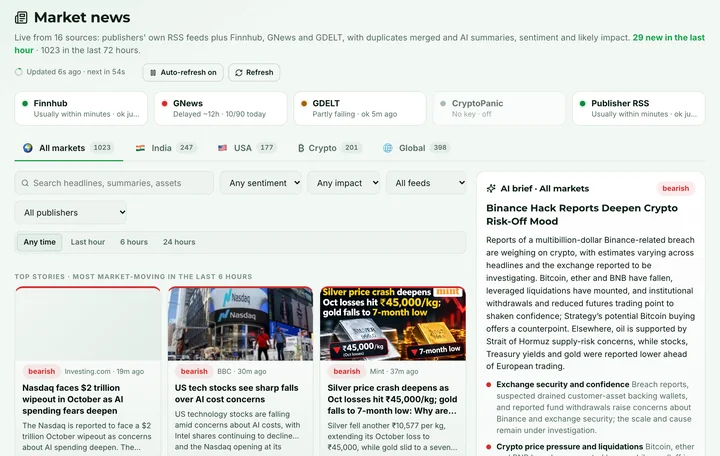
Task: Switch to the Crypto tab
Action: 329,148
